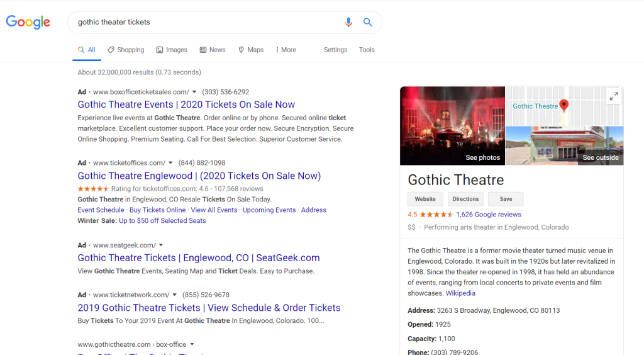The image size is (644, 355).
Task: Expand the seatgeek.com ad dropdown arrow
Action: pos(161,245)
